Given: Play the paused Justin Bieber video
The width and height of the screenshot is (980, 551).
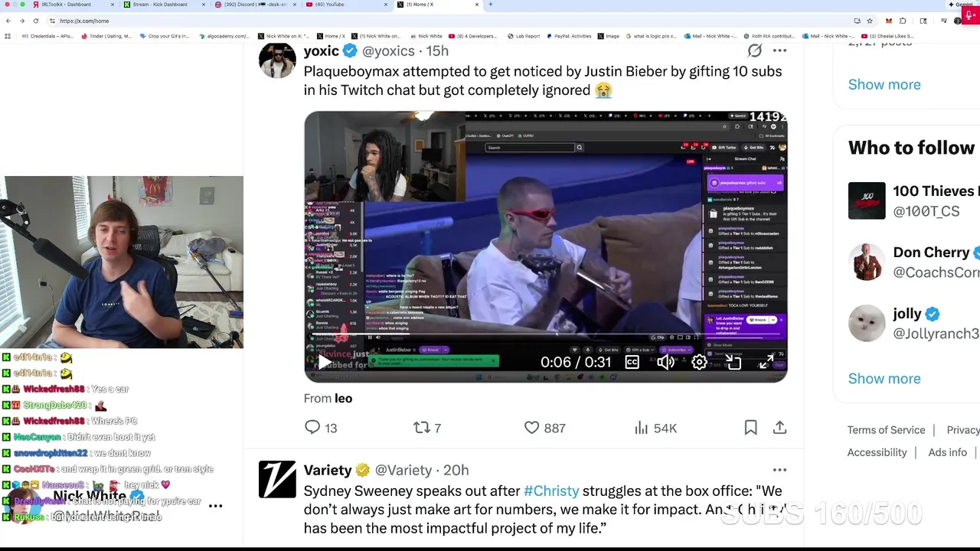Looking at the screenshot, I should coord(324,362).
